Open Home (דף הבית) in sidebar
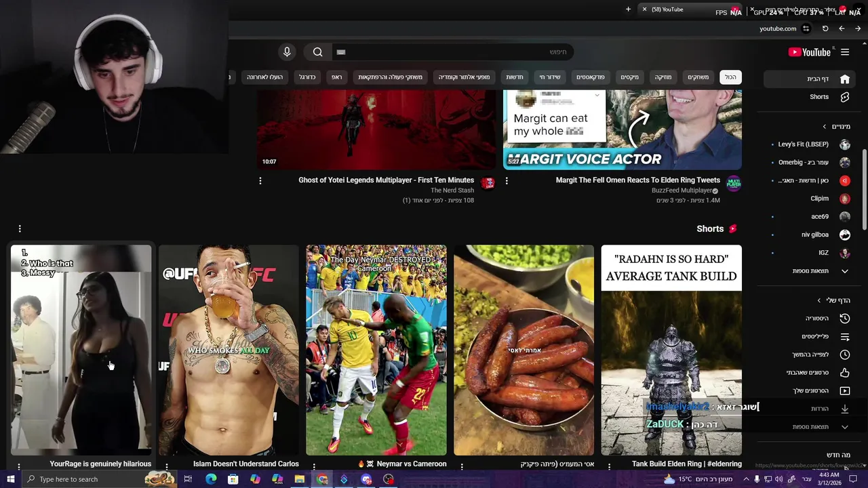The height and width of the screenshot is (488, 868). 810,79
